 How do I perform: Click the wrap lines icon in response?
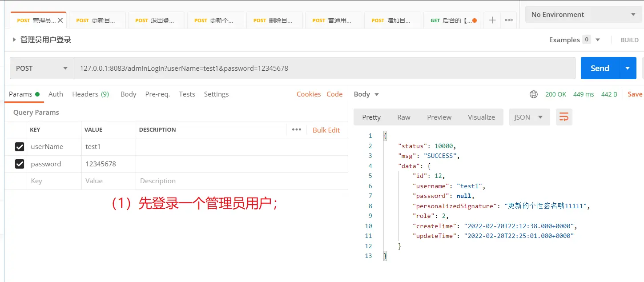[564, 117]
